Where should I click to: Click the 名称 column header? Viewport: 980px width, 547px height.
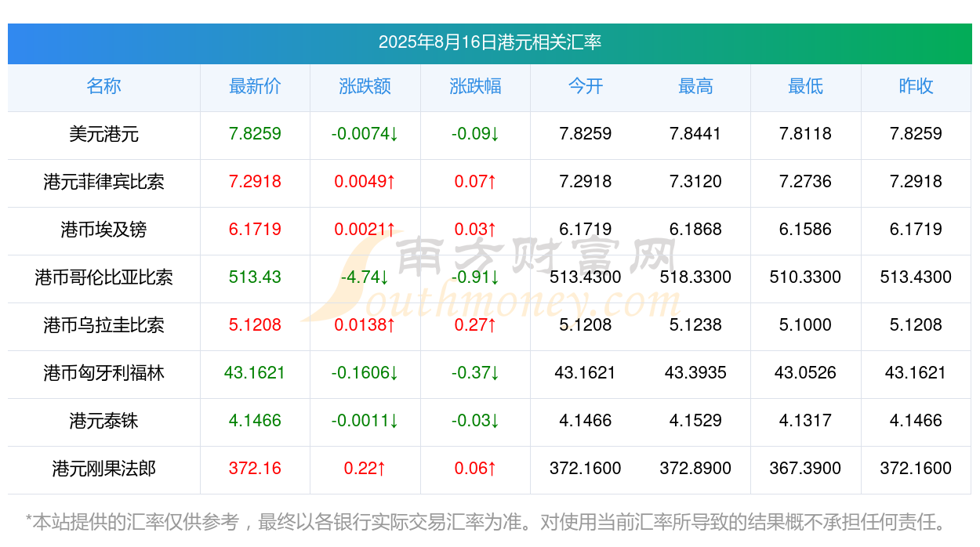coord(103,86)
